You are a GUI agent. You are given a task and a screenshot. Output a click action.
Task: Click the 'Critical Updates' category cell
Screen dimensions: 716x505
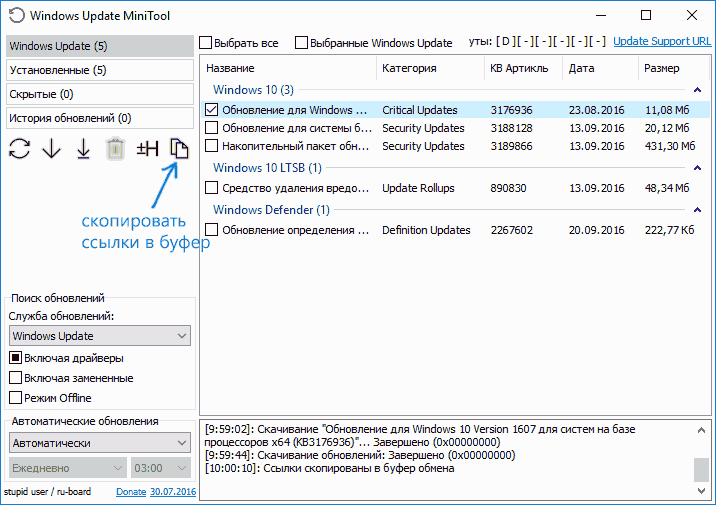click(x=420, y=110)
